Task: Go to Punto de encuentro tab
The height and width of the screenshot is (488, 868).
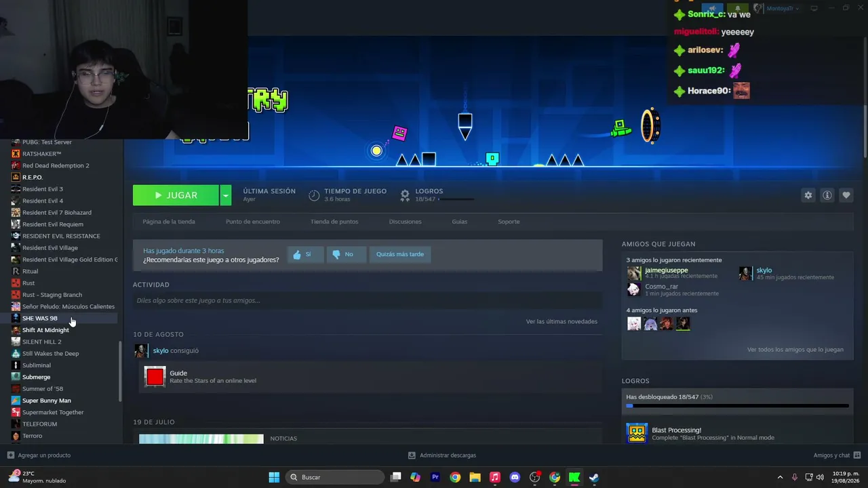Action: pyautogui.click(x=253, y=222)
